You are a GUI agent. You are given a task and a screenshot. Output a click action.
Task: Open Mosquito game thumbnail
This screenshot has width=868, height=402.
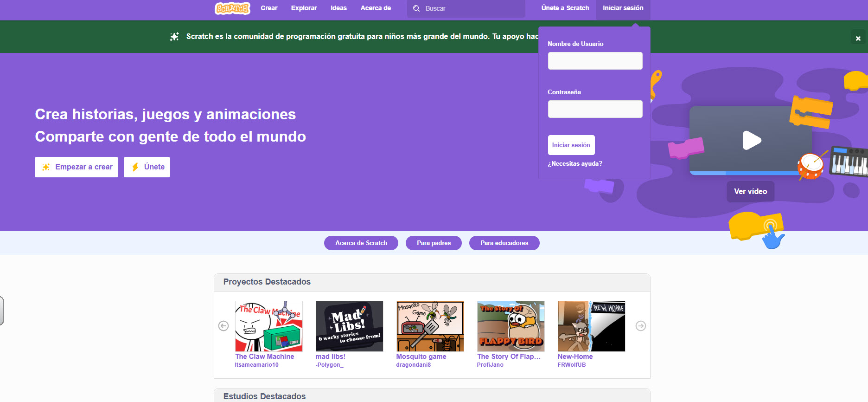point(430,326)
